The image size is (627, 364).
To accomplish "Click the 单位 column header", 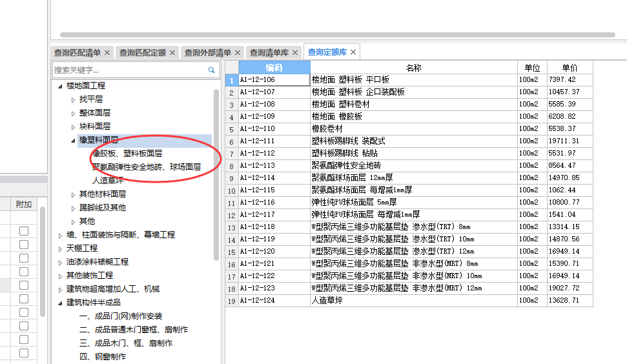I will coord(532,68).
